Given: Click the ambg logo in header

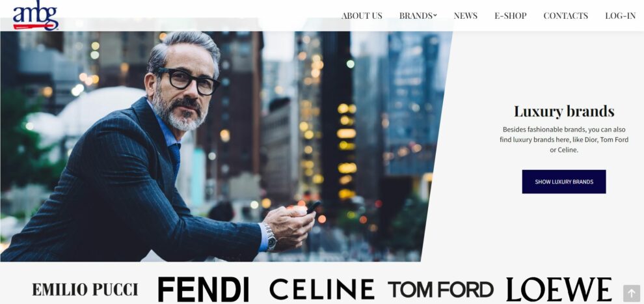Looking at the screenshot, I should point(35,15).
